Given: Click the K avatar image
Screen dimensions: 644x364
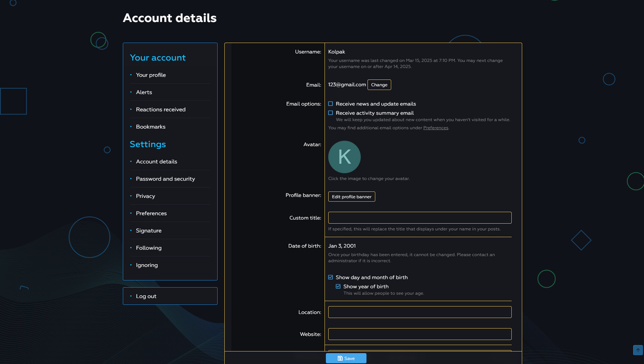Looking at the screenshot, I should click(x=344, y=157).
